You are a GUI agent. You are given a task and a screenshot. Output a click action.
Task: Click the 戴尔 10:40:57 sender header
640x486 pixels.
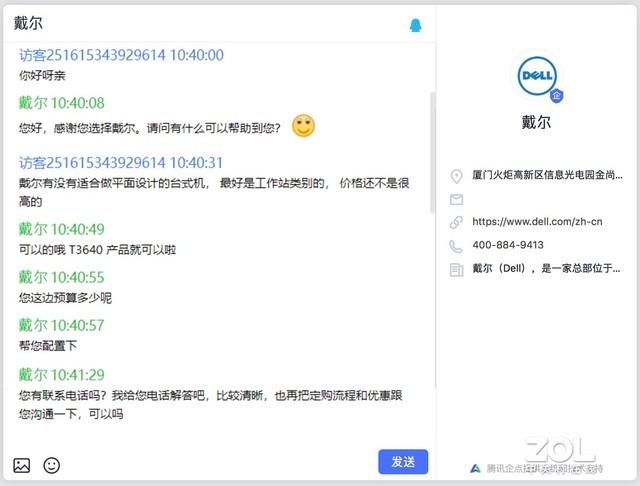62,325
